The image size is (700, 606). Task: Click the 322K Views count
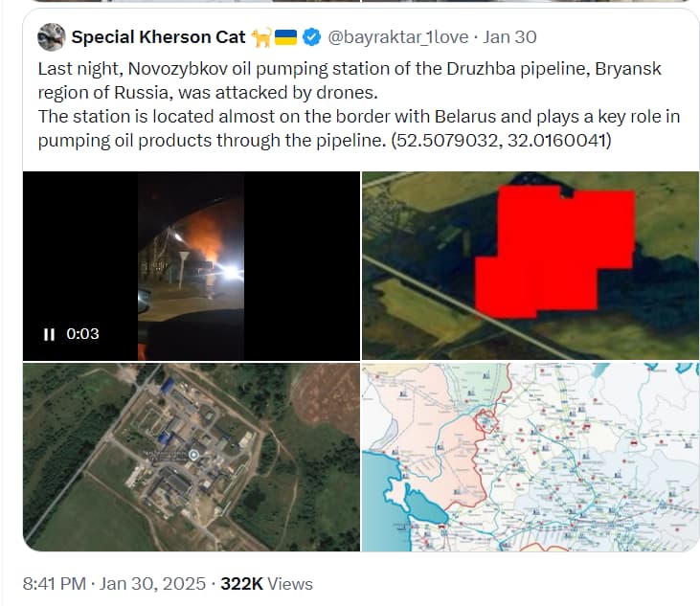[266, 584]
